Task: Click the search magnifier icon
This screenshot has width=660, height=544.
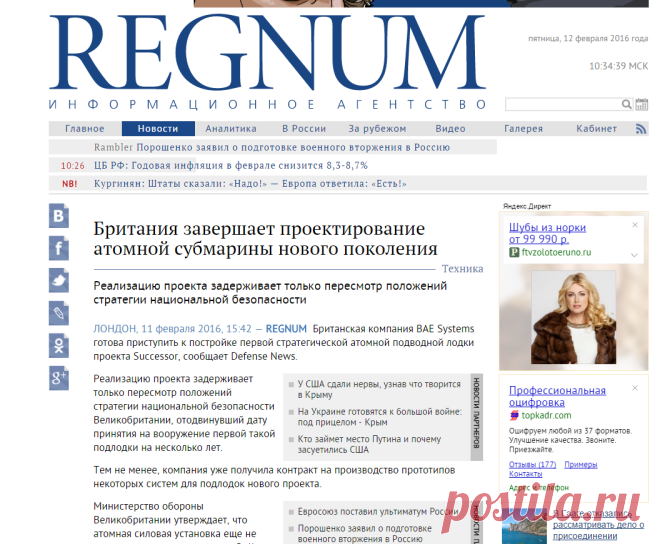Action: tap(626, 104)
